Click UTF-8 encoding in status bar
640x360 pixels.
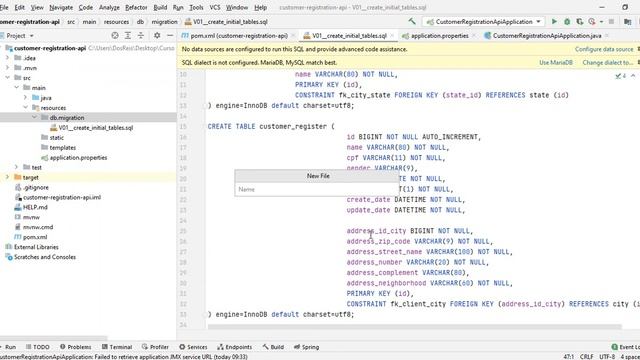click(607, 356)
